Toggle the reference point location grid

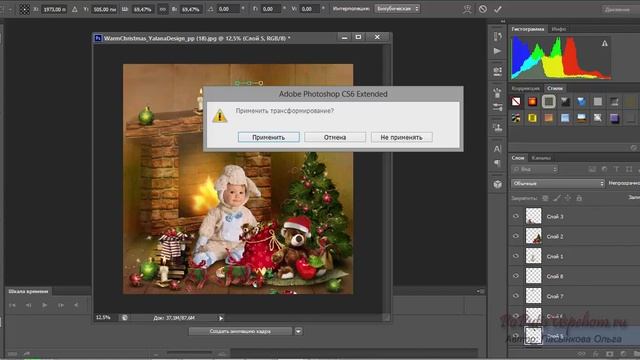(x=24, y=9)
